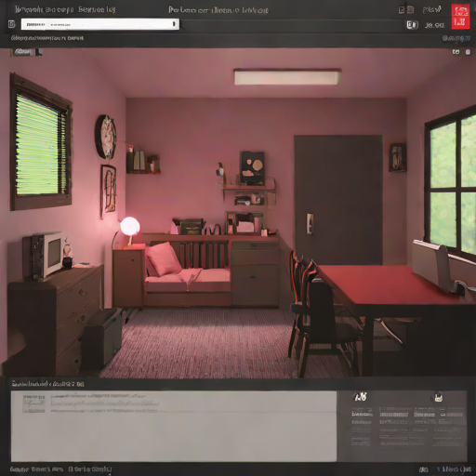Click the bluish link text below the red logo

coord(456,38)
